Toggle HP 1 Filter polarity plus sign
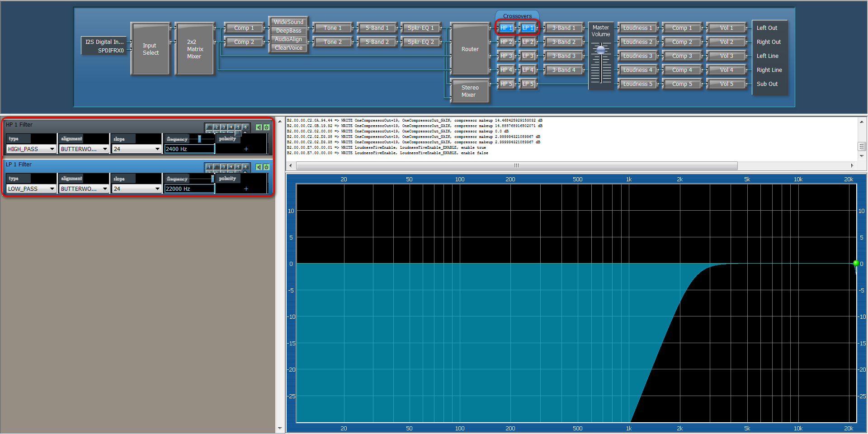 pyautogui.click(x=246, y=149)
